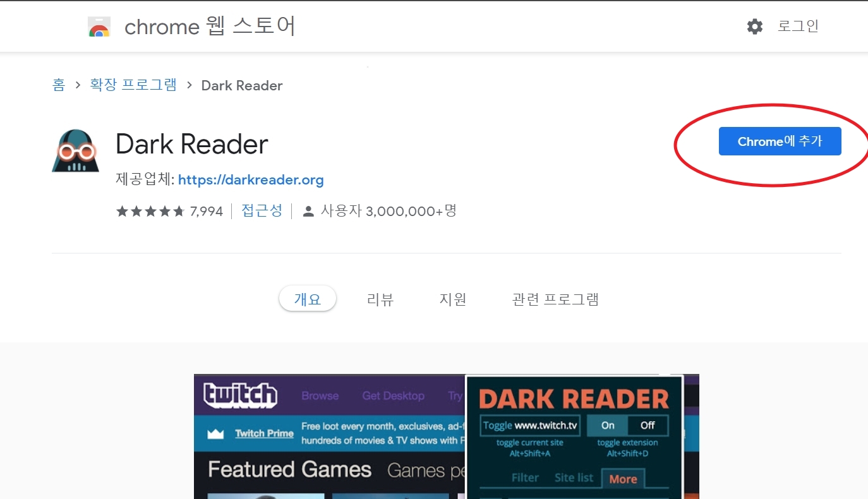The image size is (868, 499).
Task: Go to 홈 breadcrumb link
Action: [59, 85]
